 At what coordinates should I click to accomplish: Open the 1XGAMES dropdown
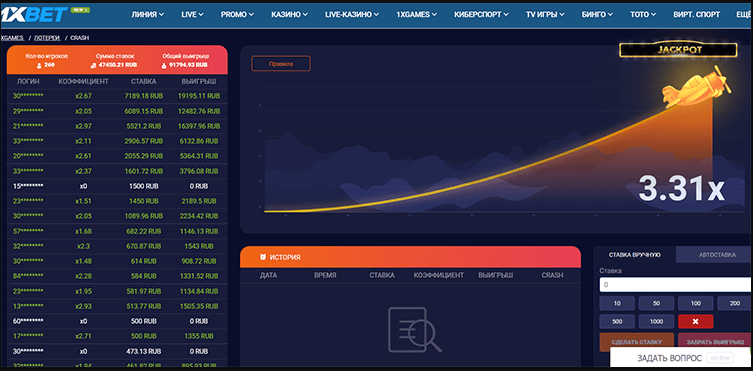coord(416,14)
